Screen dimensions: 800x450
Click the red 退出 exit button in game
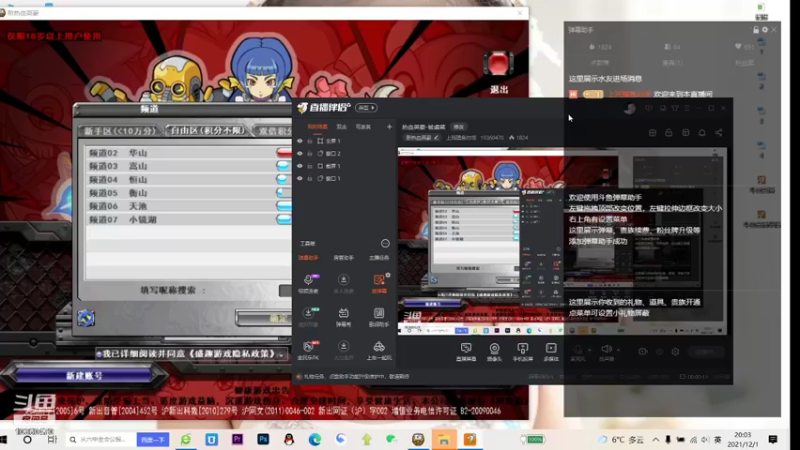(x=498, y=64)
